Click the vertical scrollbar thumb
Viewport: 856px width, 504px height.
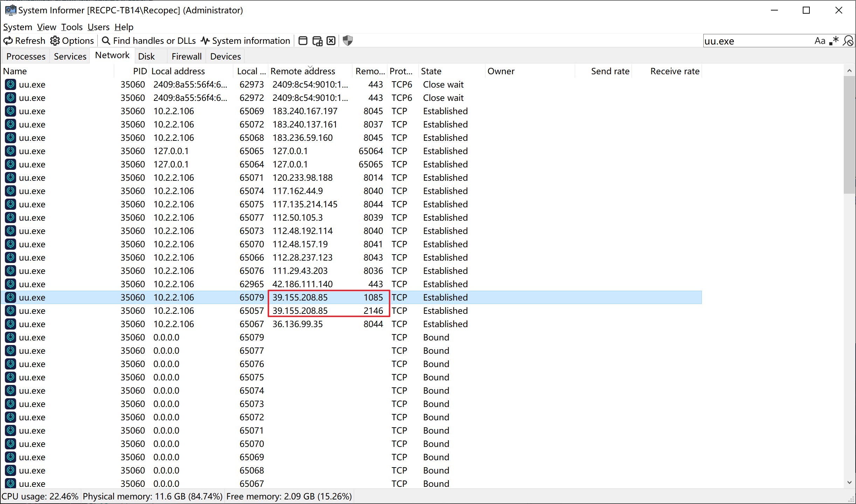(849, 135)
